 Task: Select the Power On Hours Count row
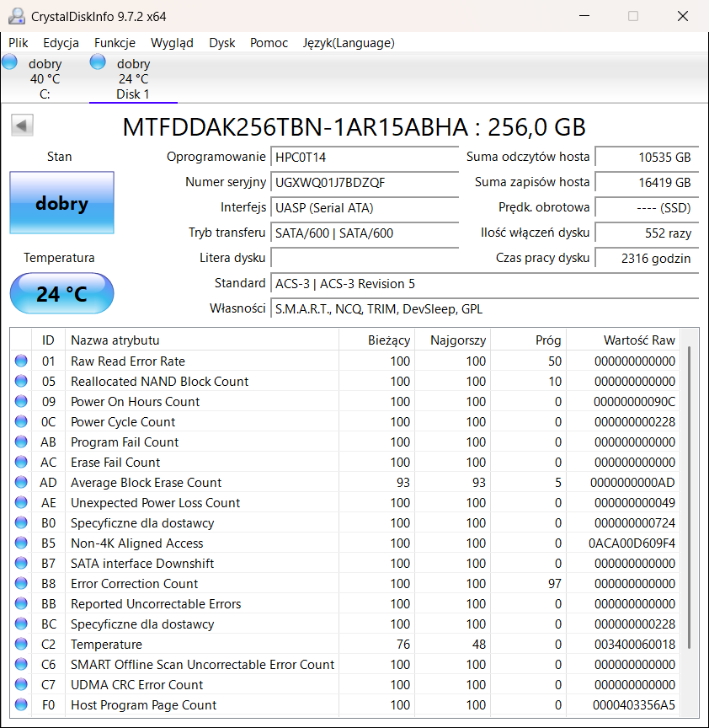(x=344, y=402)
